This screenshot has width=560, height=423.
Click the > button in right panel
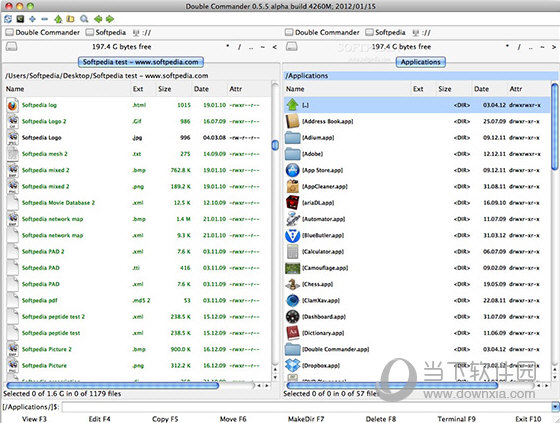pos(554,47)
